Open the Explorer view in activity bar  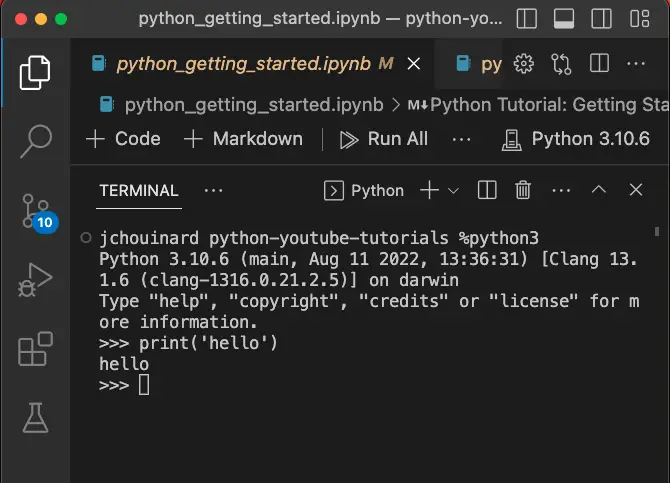tap(35, 72)
